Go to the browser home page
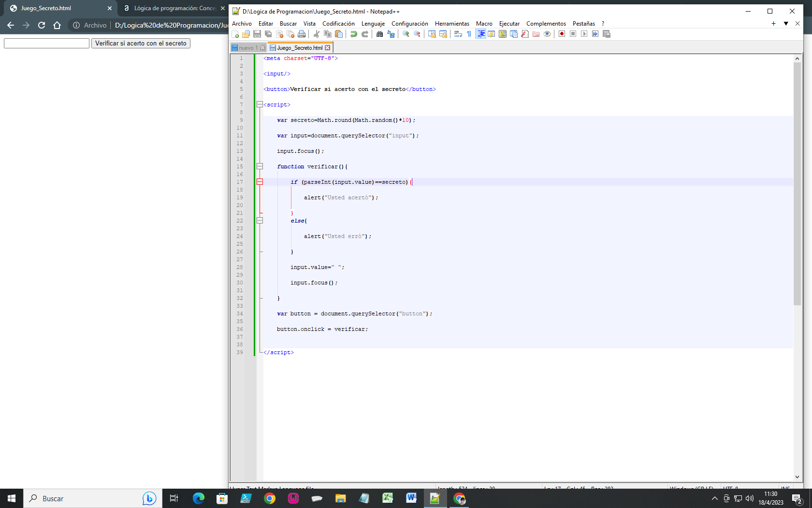Image resolution: width=812 pixels, height=508 pixels. (x=57, y=25)
